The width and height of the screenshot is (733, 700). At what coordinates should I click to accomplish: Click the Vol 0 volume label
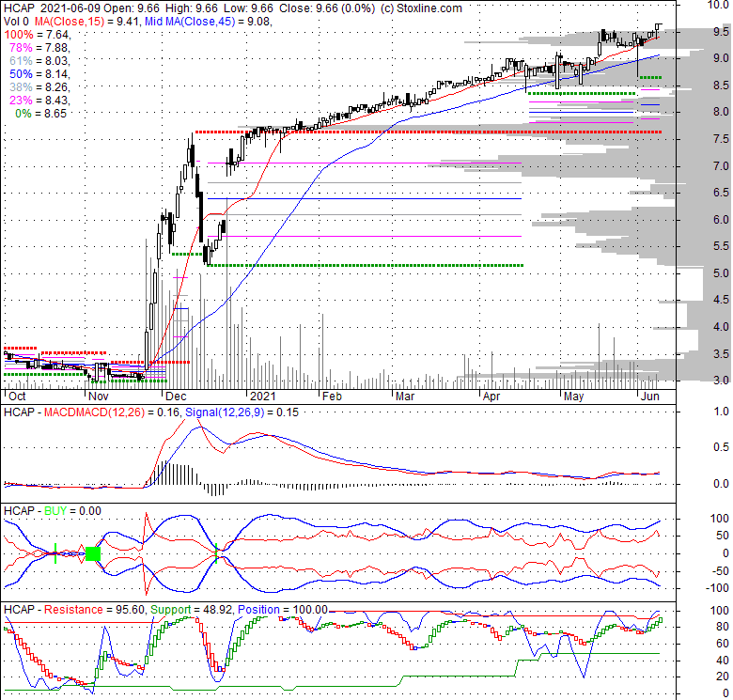16,22
